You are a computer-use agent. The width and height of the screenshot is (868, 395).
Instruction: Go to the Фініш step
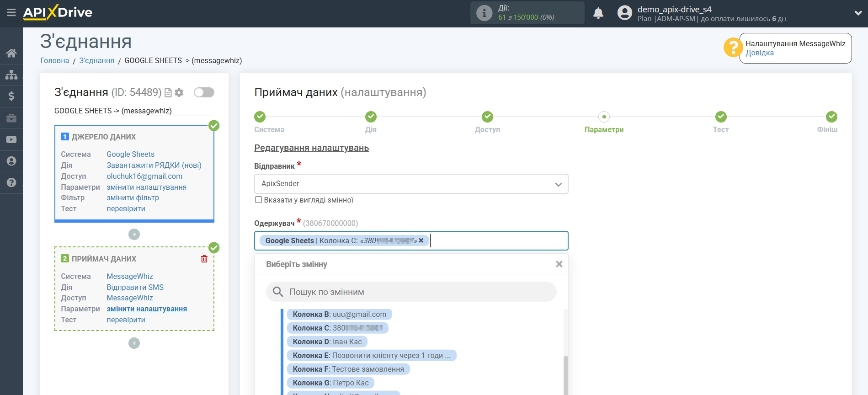[x=831, y=117]
